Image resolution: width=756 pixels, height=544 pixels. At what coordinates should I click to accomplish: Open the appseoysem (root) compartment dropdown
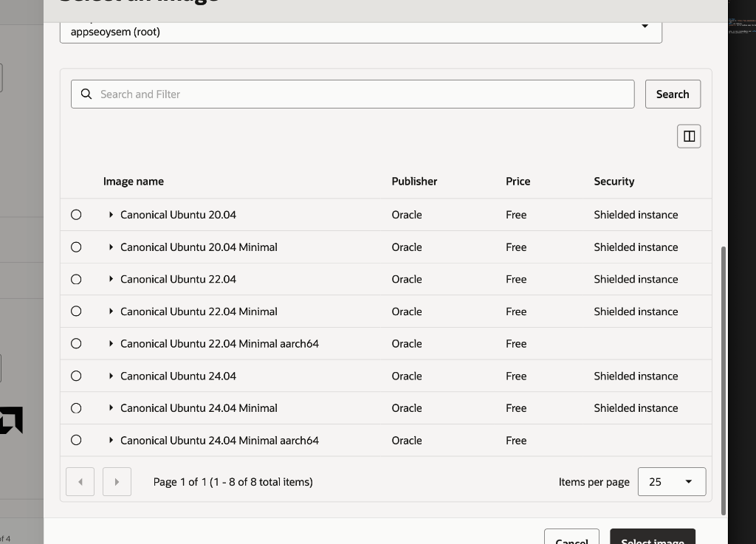pos(360,31)
